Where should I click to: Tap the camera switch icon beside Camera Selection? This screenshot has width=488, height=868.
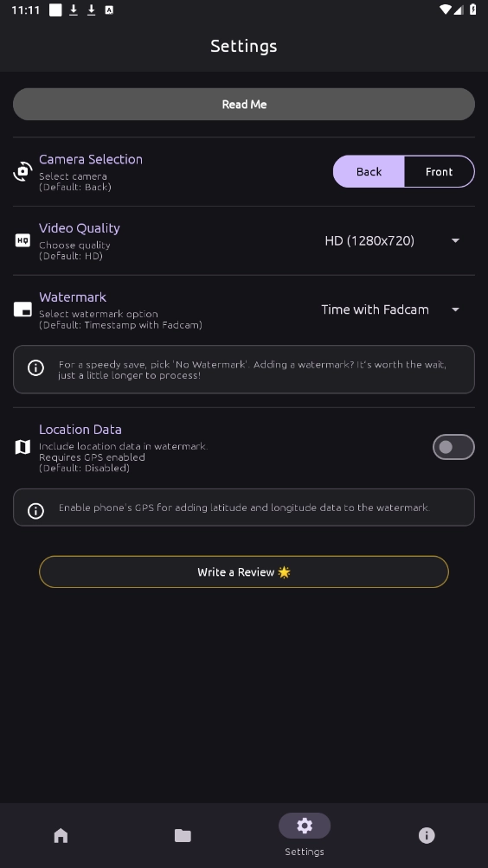pos(22,171)
